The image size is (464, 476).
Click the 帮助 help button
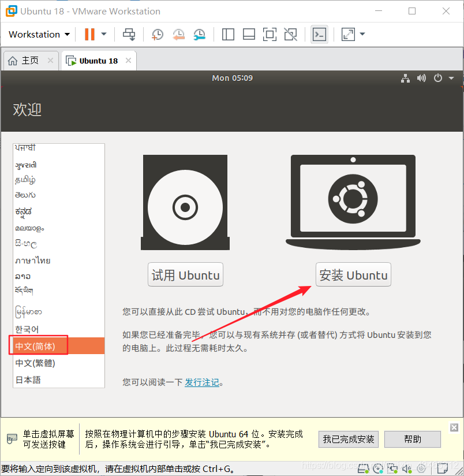[x=413, y=439]
